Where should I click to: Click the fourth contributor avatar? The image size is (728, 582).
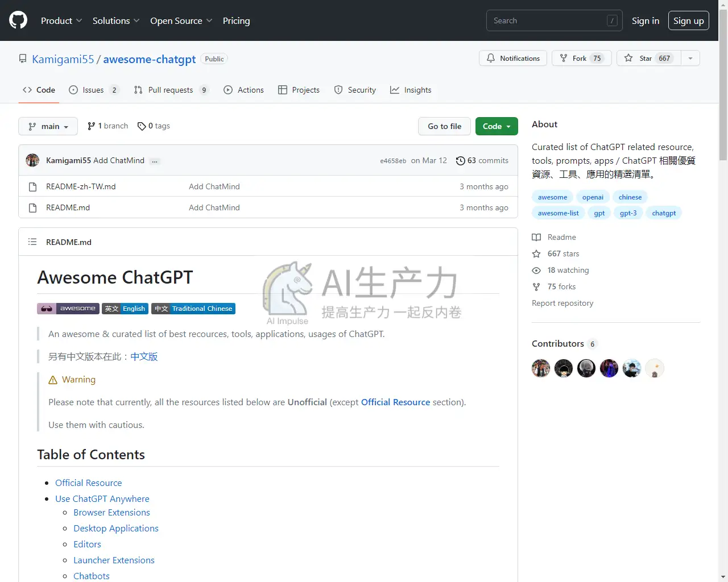pyautogui.click(x=609, y=368)
